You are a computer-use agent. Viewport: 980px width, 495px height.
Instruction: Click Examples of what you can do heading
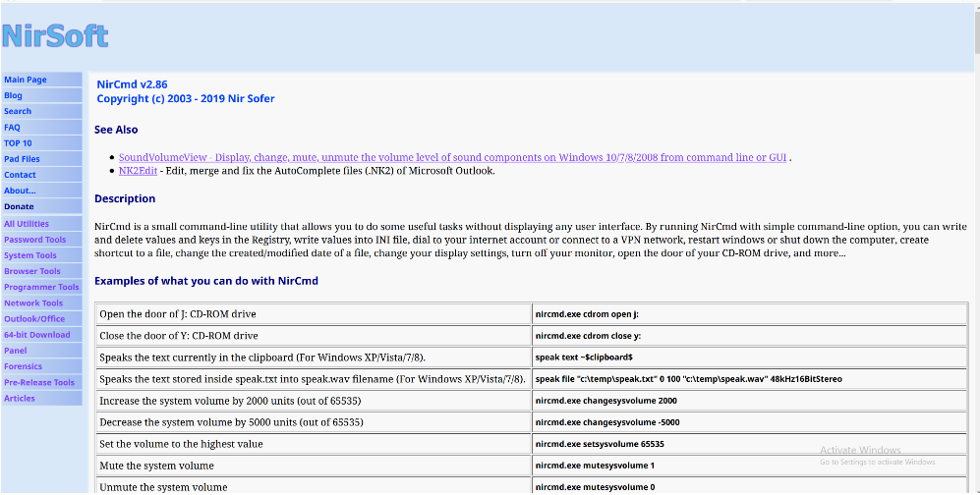(x=206, y=281)
